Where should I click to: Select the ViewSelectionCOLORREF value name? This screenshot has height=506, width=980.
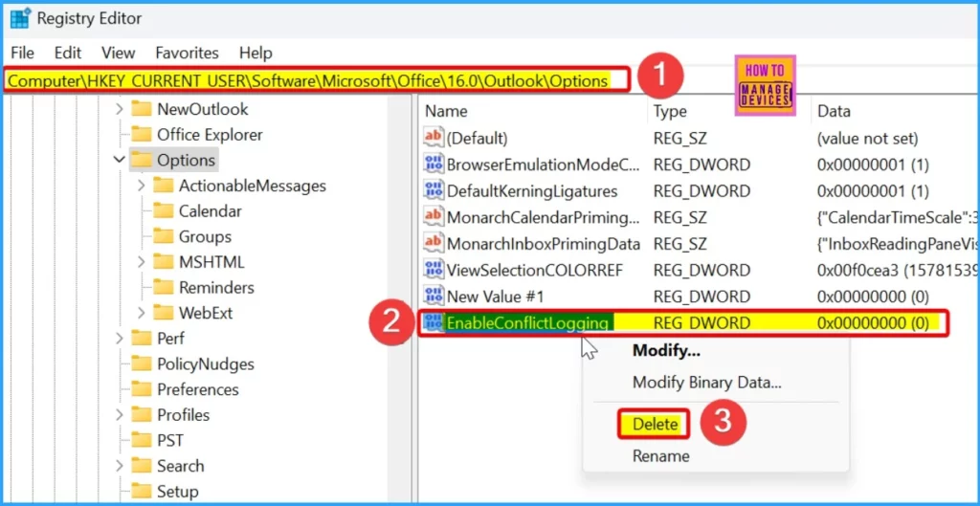(534, 270)
